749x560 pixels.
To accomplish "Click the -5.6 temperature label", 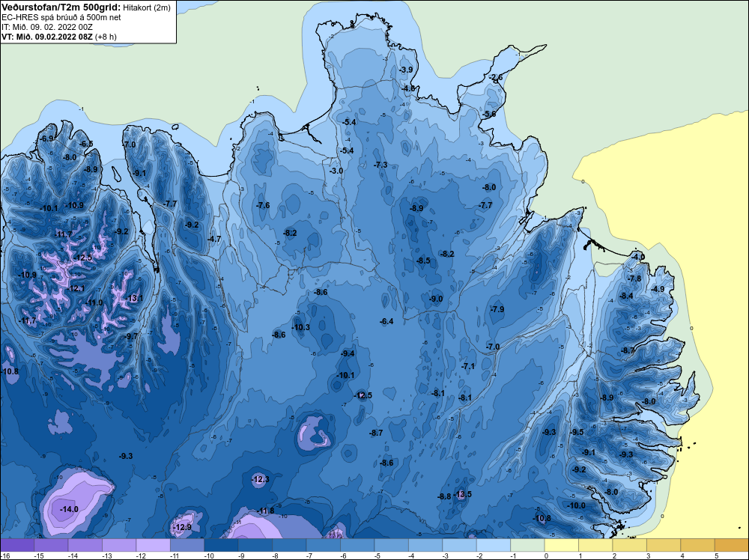I will pyautogui.click(x=489, y=114).
